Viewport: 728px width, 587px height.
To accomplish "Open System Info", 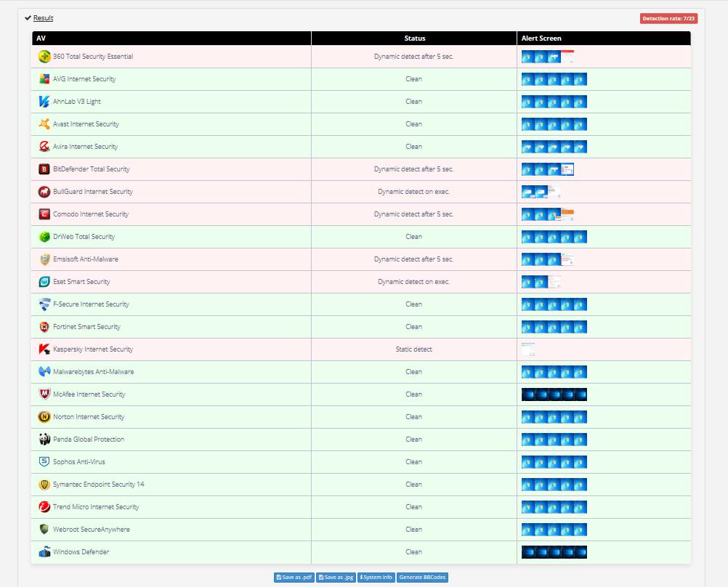I will pos(376,578).
